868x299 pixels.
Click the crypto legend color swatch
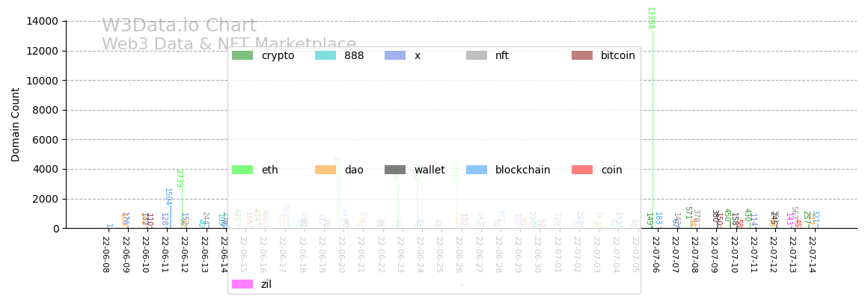242,55
